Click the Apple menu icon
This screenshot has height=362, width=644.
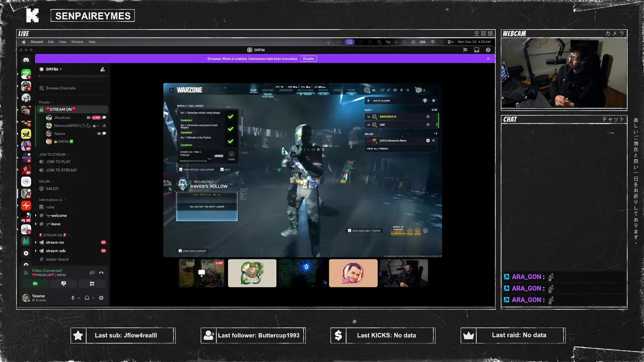pos(24,42)
